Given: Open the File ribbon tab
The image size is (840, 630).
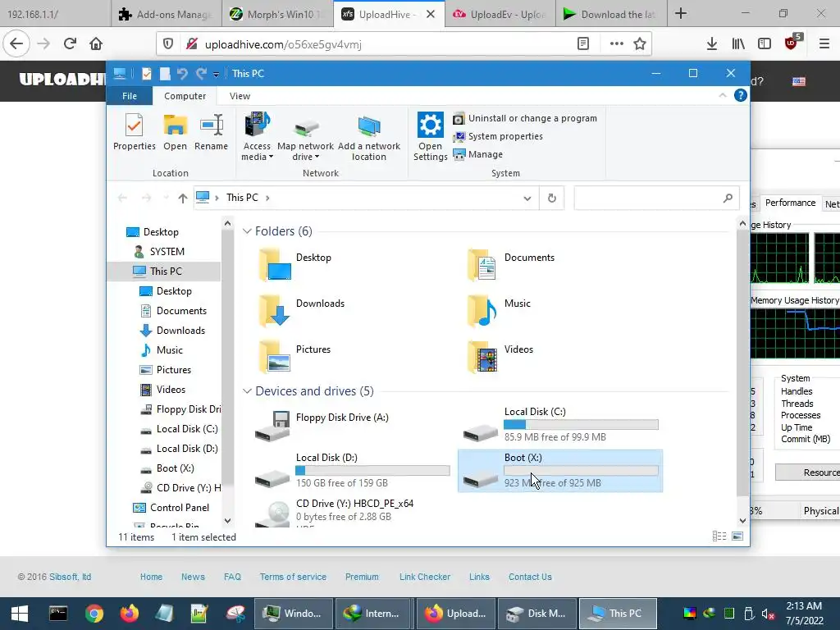Looking at the screenshot, I should click(130, 96).
